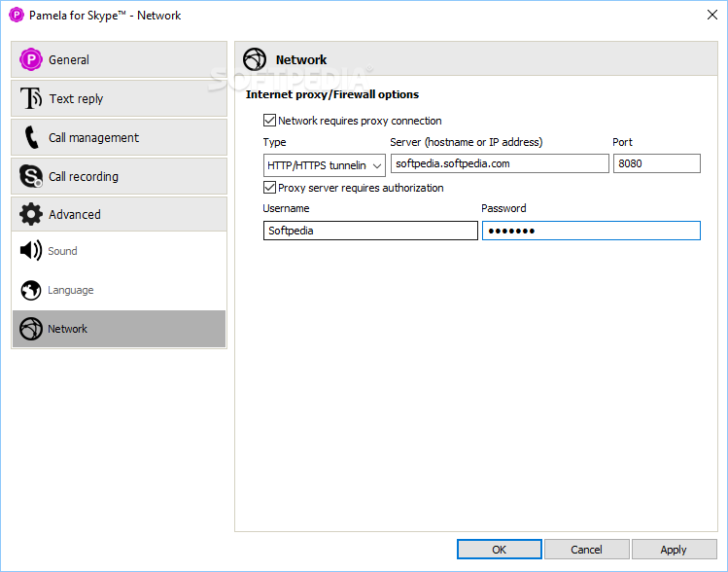Click the Call management phone icon

31,137
